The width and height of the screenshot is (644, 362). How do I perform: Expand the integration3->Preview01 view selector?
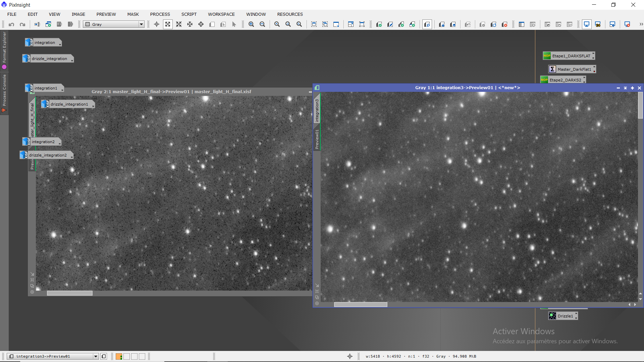96,356
